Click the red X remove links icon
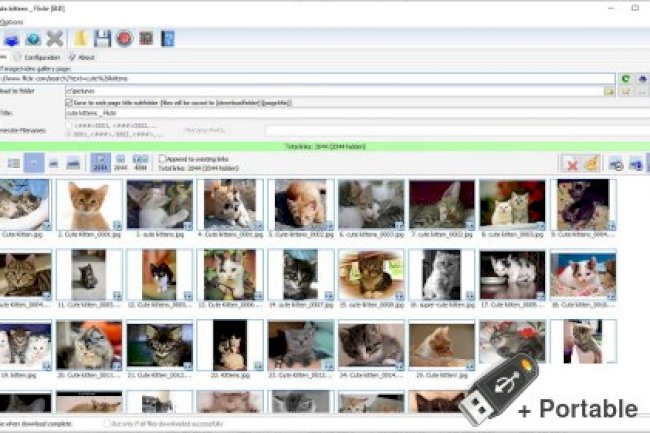 click(x=570, y=163)
